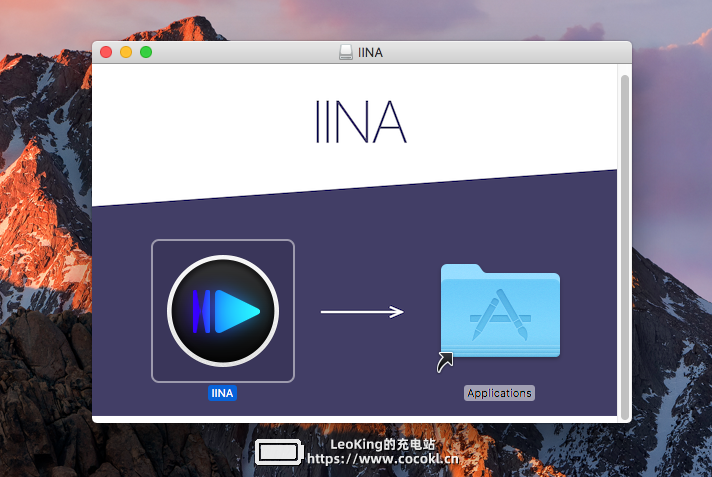The height and width of the screenshot is (477, 712).
Task: Select the IINA app icon
Action: pyautogui.click(x=223, y=311)
